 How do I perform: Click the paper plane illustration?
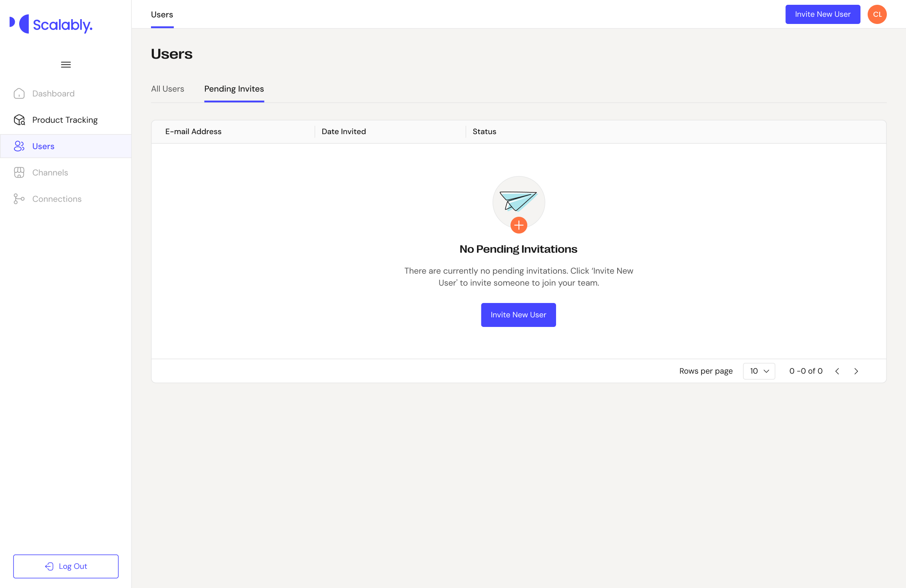[x=518, y=200]
